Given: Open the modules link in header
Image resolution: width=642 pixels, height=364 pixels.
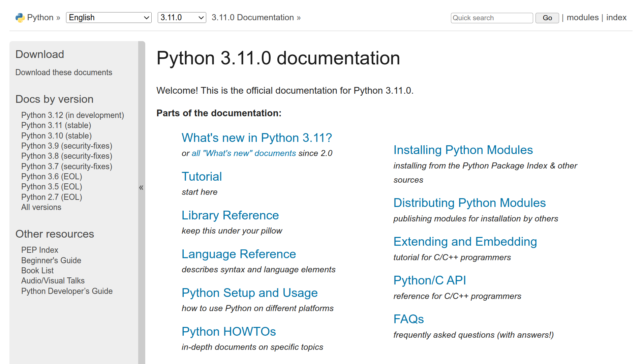Looking at the screenshot, I should point(582,18).
